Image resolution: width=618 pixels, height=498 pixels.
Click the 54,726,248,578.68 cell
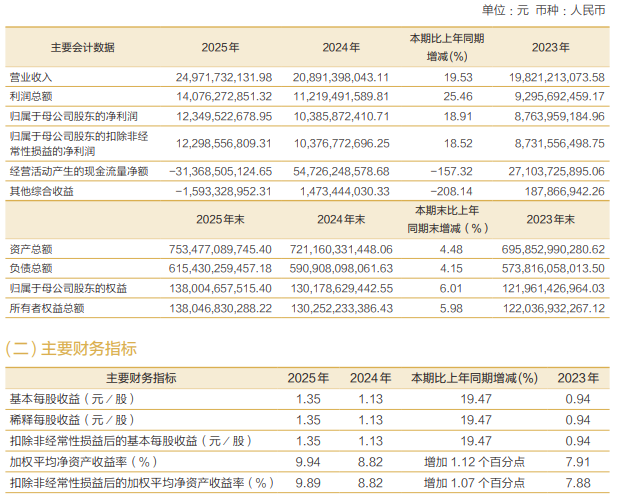coord(341,171)
